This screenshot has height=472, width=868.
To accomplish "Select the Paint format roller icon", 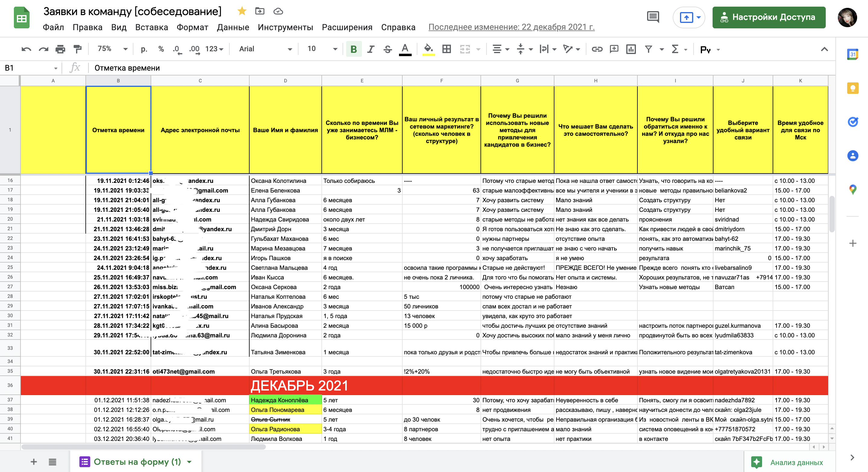I will tap(78, 49).
